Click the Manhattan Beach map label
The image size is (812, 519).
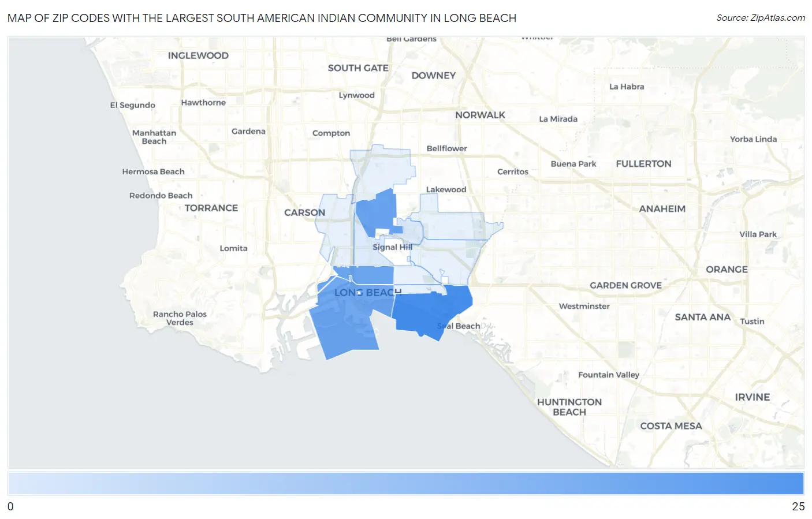coord(154,137)
